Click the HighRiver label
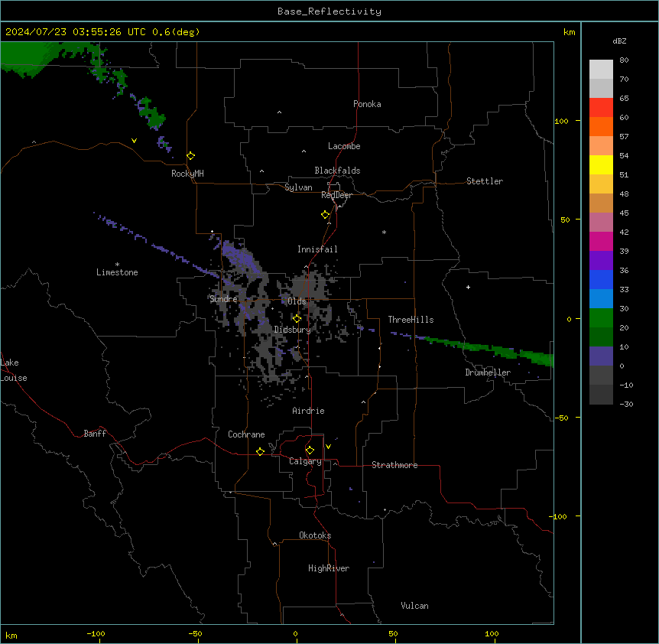659x644 pixels. click(329, 568)
